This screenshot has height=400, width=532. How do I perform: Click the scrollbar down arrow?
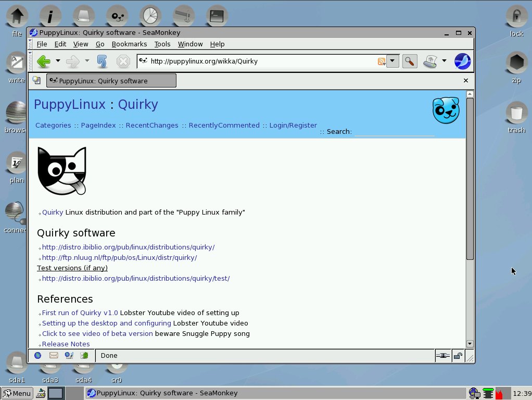[470, 344]
